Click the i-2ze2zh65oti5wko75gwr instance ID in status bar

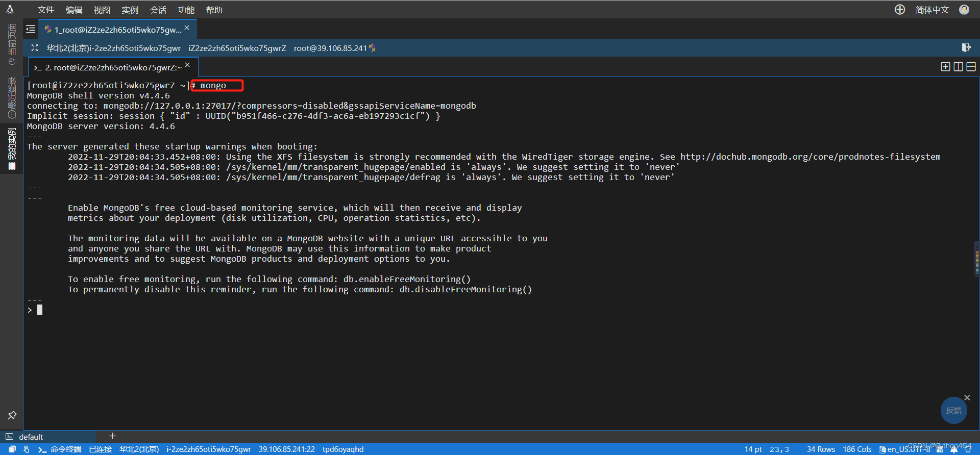pyautogui.click(x=209, y=449)
